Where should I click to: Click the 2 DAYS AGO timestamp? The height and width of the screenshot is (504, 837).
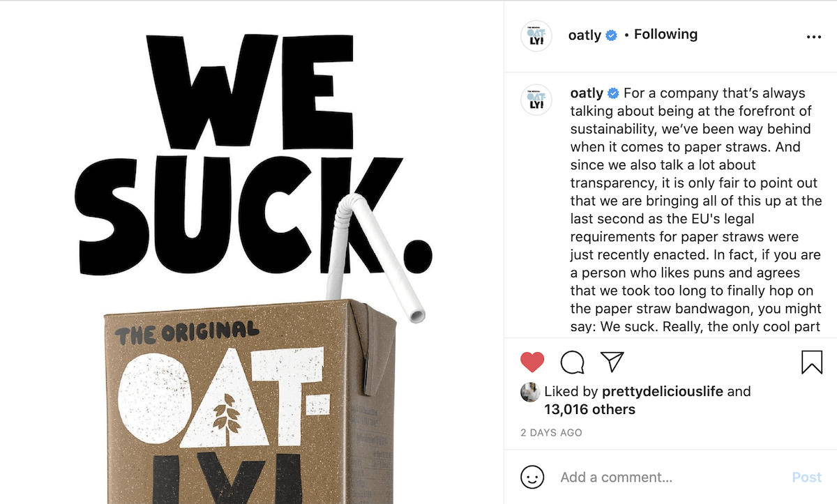point(551,432)
